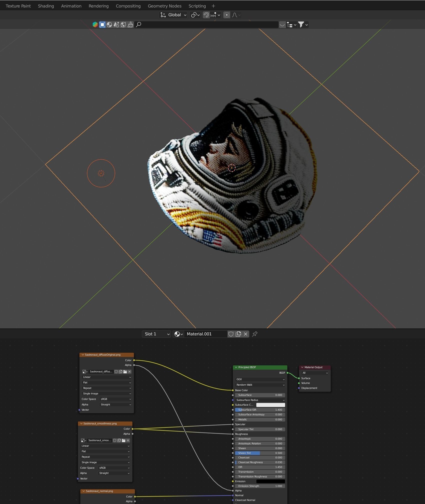Open smoothness node Straight alpha dropdown
Image resolution: width=425 pixels, height=504 pixels.
[114, 473]
